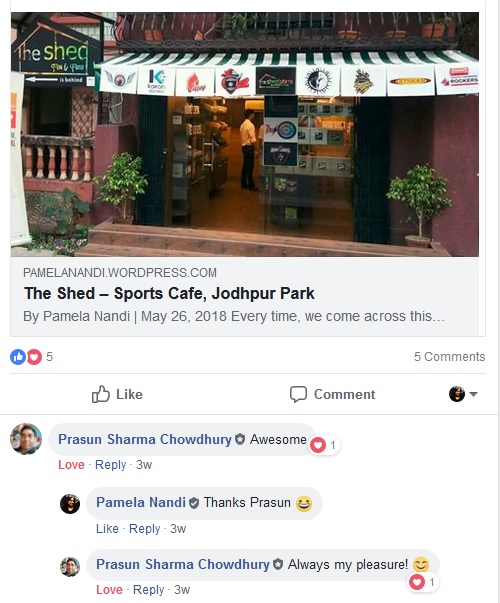Toggle Like on Pamela Nandi's Thanks Prasun reply
Screen dimensions: 500x603
(x=107, y=528)
